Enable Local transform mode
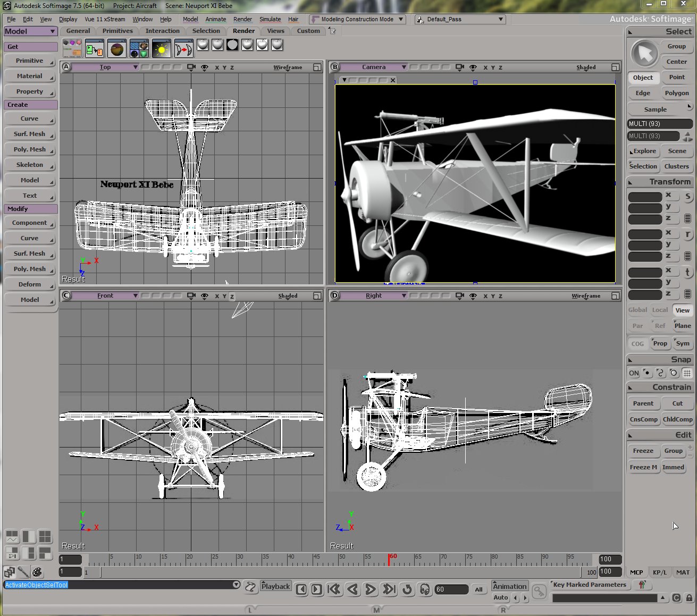This screenshot has height=616, width=697. (x=660, y=310)
